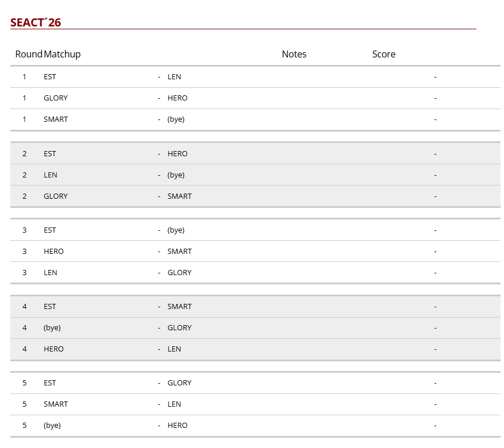Click the Notes column header
504x448 pixels.
(x=294, y=54)
